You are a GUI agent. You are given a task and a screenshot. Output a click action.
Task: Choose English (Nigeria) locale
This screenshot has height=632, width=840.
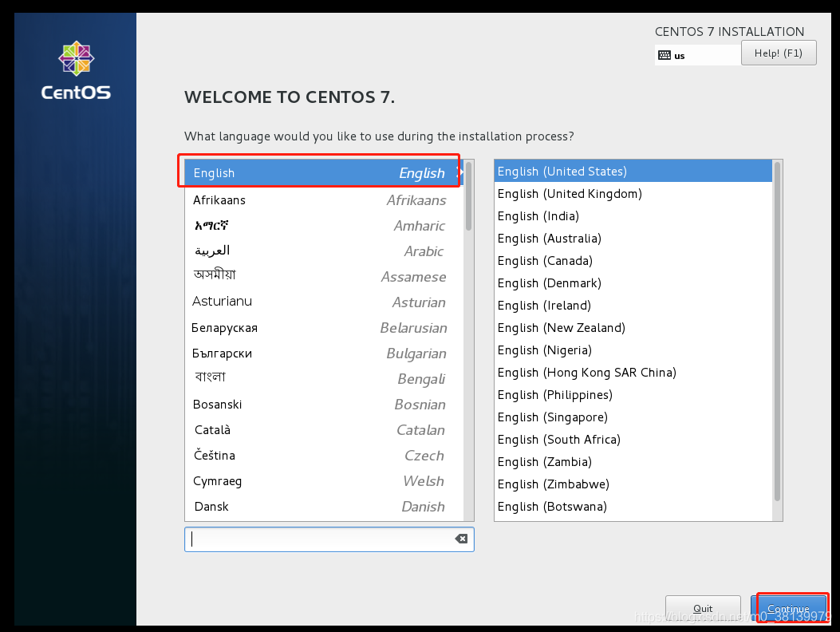[633, 350]
